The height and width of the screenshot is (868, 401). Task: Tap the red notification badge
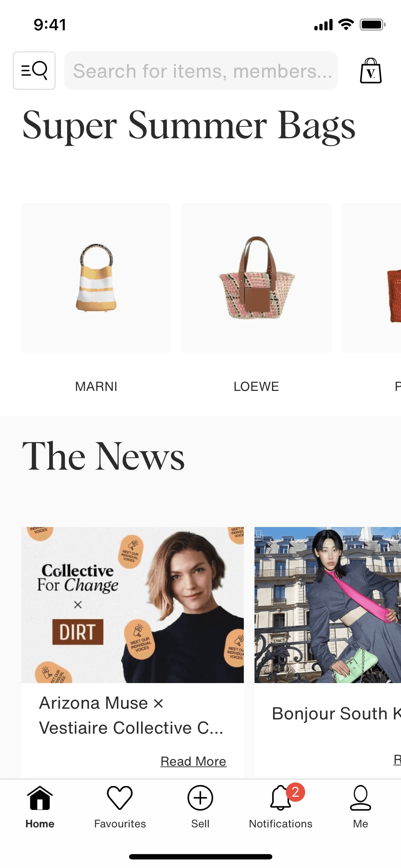tap(295, 792)
